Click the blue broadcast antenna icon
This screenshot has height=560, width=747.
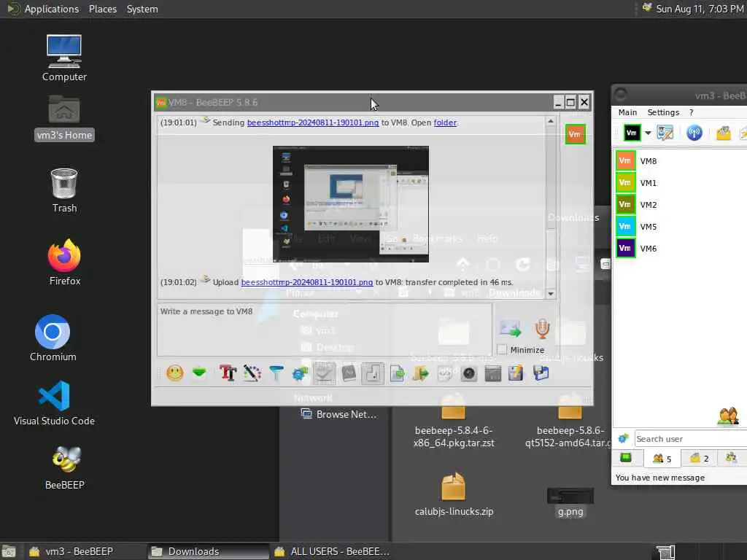point(694,133)
